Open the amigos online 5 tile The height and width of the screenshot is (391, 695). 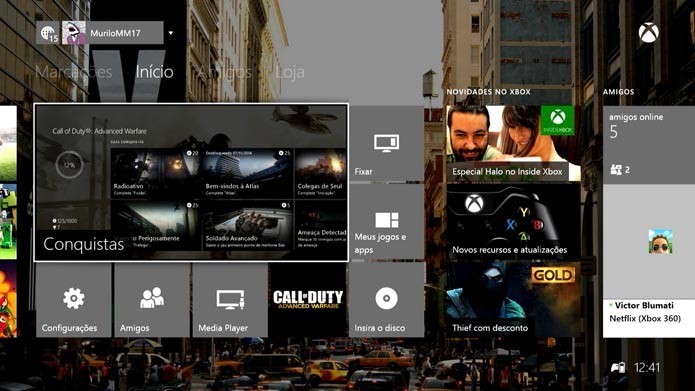pos(649,145)
